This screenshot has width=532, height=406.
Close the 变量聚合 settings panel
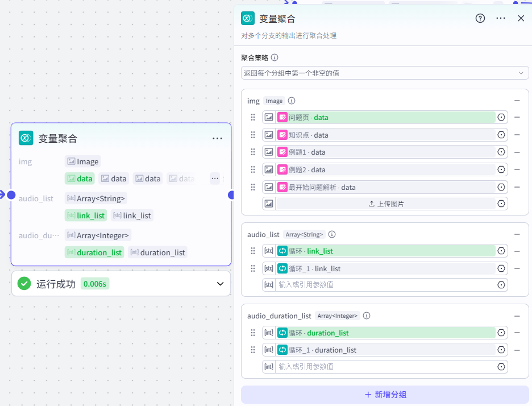(x=521, y=18)
